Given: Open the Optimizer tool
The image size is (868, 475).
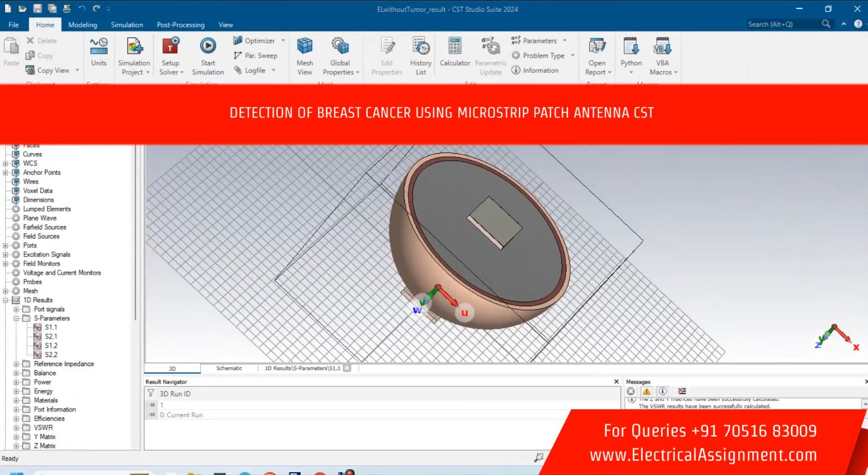Looking at the screenshot, I should tap(254, 41).
